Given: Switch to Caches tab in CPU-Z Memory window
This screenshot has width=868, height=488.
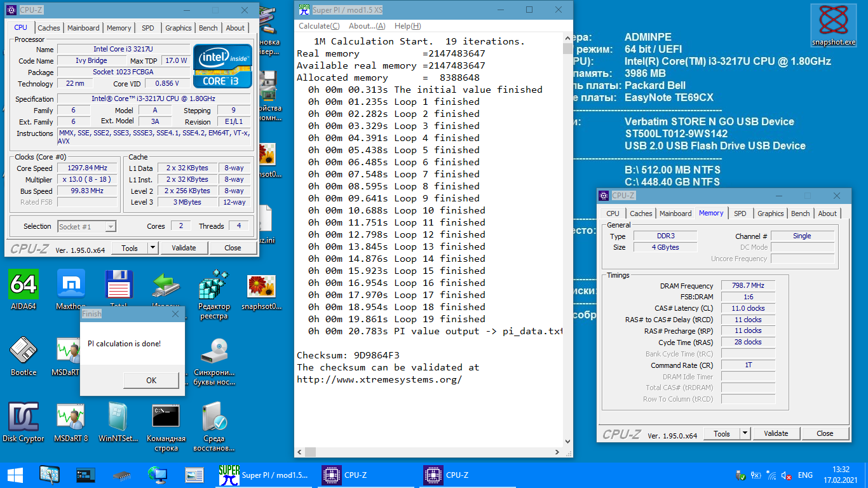Looking at the screenshot, I should (x=641, y=213).
